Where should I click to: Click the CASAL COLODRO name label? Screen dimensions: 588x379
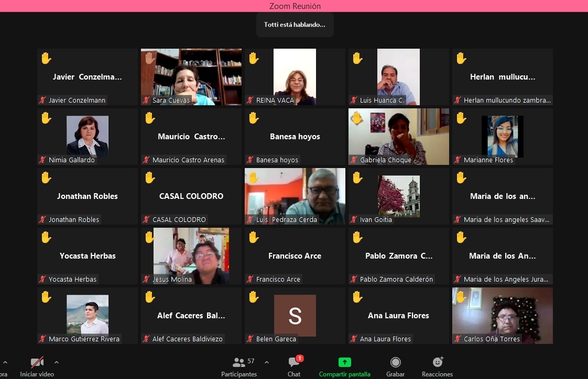coord(179,220)
